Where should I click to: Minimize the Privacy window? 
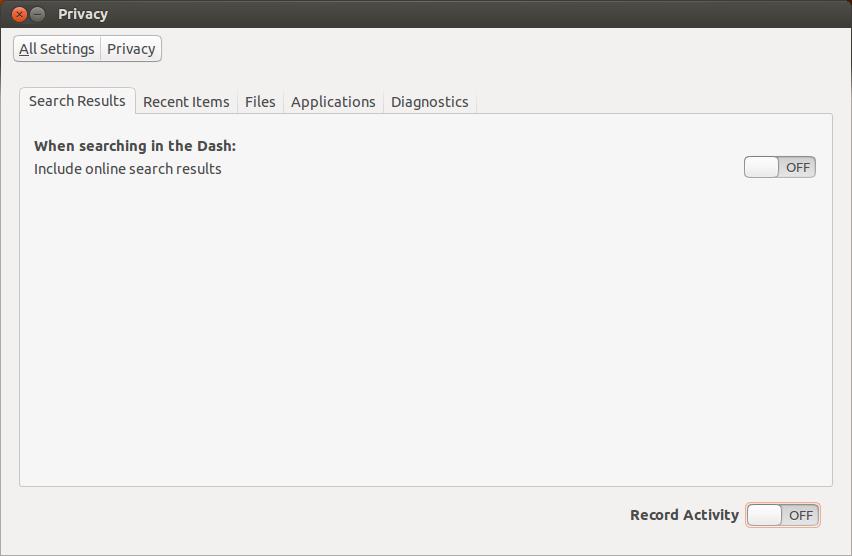pos(38,14)
